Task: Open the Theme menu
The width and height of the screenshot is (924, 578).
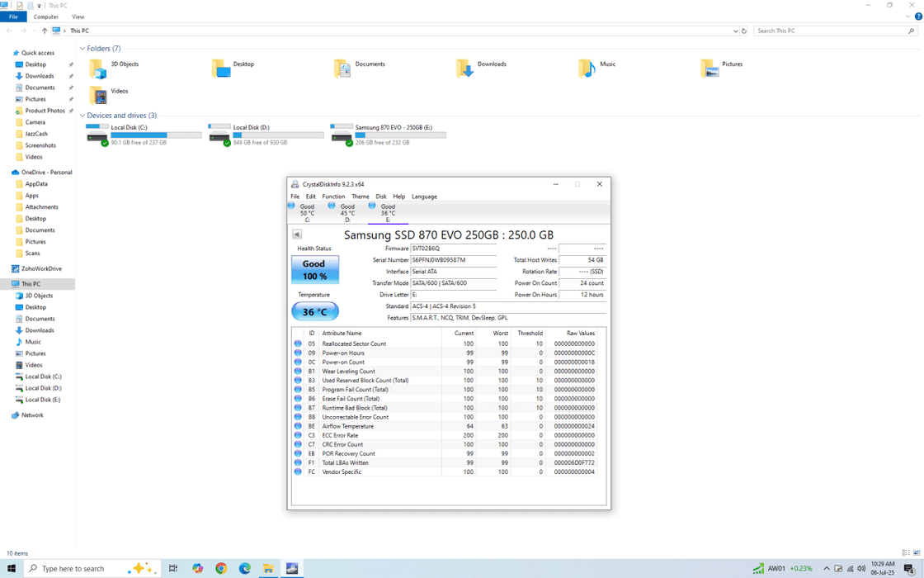Action: coord(361,197)
